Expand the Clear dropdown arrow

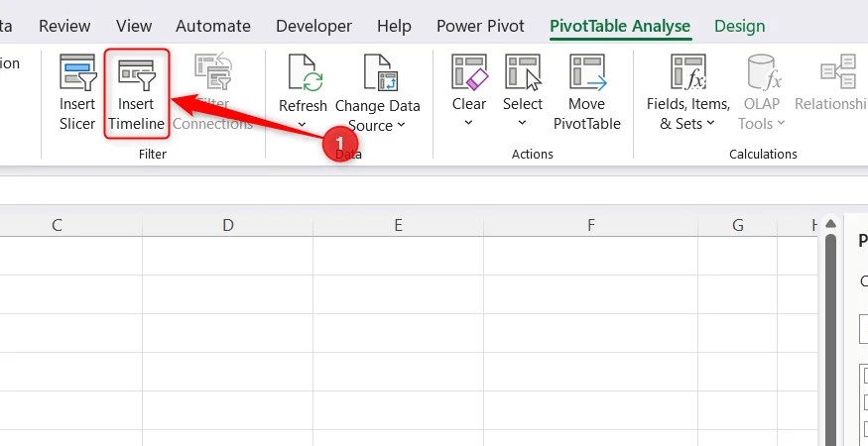coord(468,123)
